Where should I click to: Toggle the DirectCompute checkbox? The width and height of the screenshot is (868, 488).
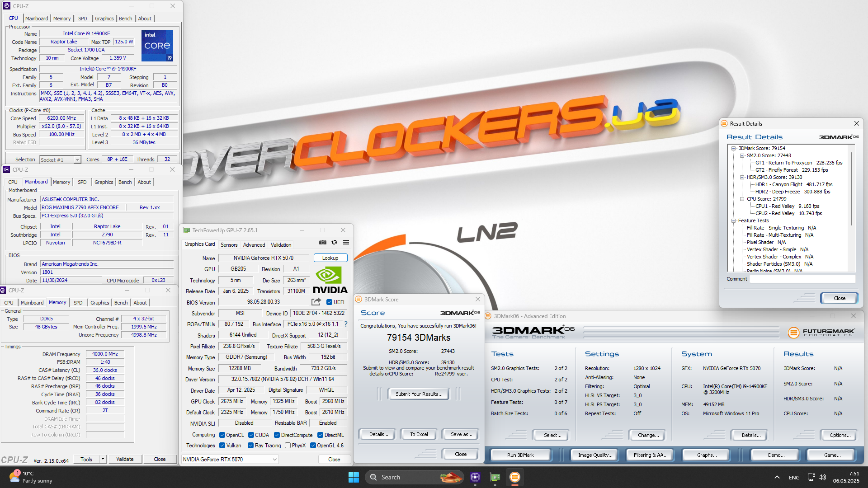(x=277, y=435)
